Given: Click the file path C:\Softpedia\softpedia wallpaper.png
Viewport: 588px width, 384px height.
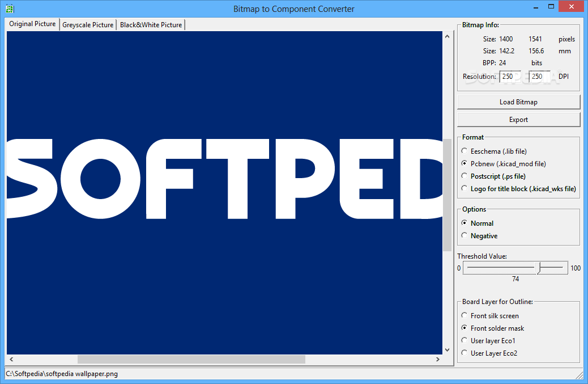Looking at the screenshot, I should [x=62, y=374].
